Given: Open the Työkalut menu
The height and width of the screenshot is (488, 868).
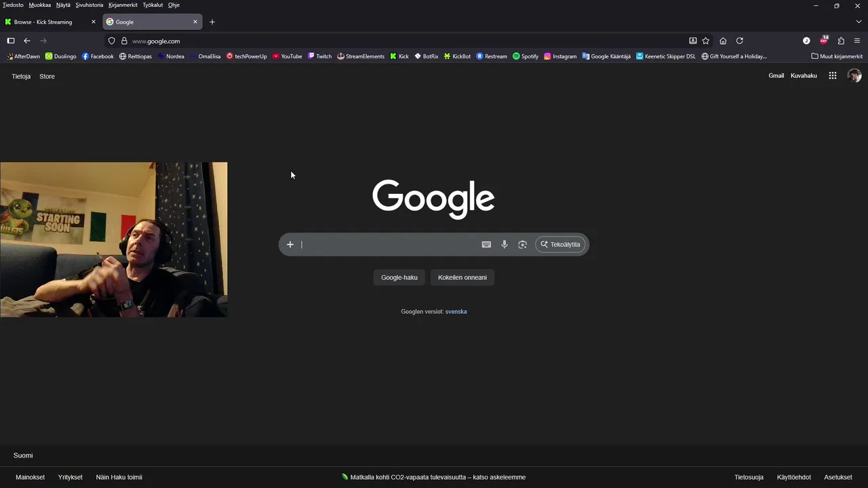Looking at the screenshot, I should coord(153,5).
